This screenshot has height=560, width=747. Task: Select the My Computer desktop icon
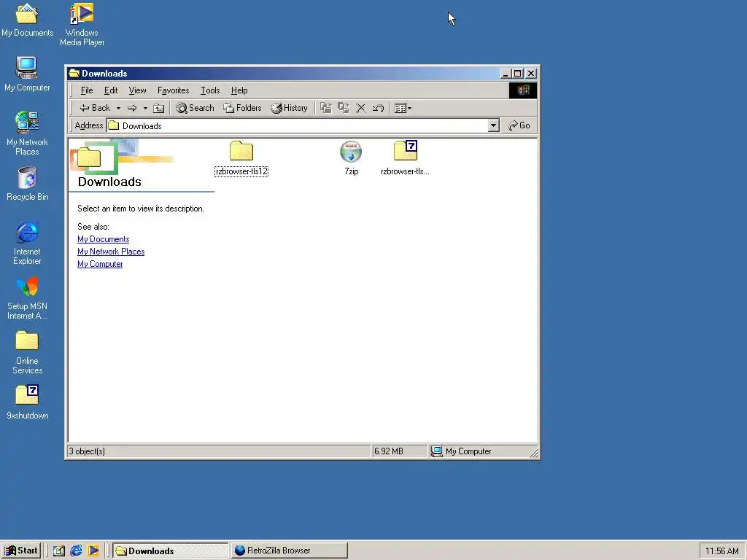pyautogui.click(x=27, y=74)
